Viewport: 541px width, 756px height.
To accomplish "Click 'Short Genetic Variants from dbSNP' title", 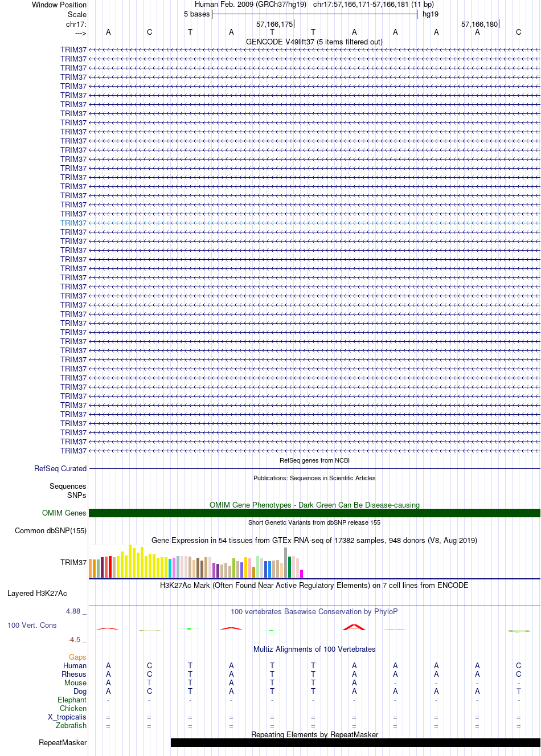I will [314, 522].
